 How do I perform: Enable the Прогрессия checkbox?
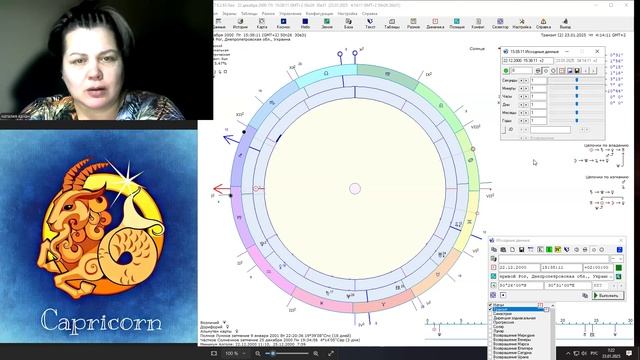490,322
